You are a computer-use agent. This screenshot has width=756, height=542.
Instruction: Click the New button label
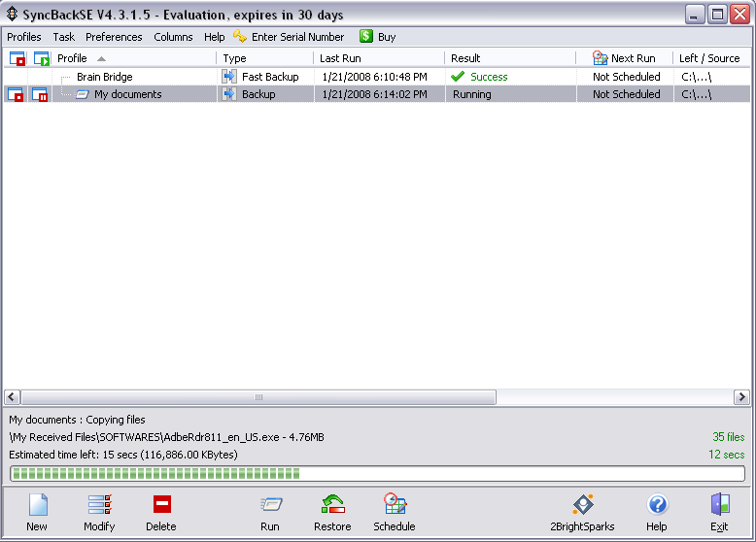tap(37, 526)
